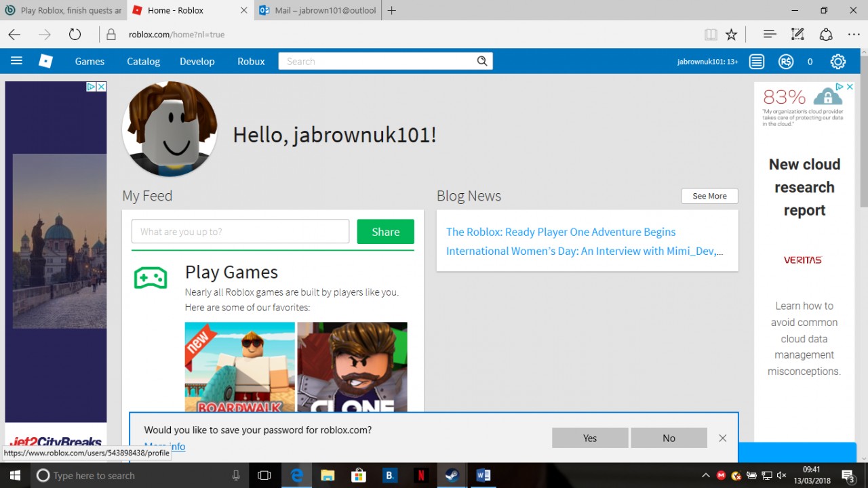Open Netflix from the taskbar

[420, 475]
